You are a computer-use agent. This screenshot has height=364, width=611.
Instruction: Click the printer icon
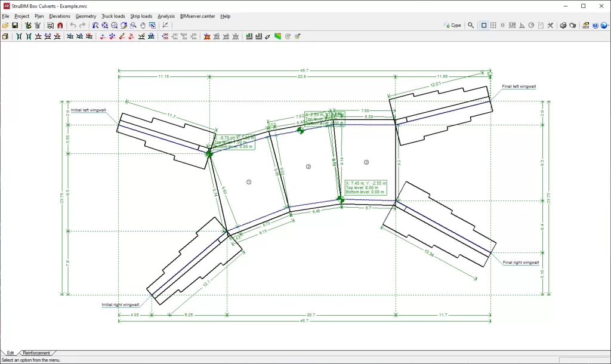tap(563, 26)
